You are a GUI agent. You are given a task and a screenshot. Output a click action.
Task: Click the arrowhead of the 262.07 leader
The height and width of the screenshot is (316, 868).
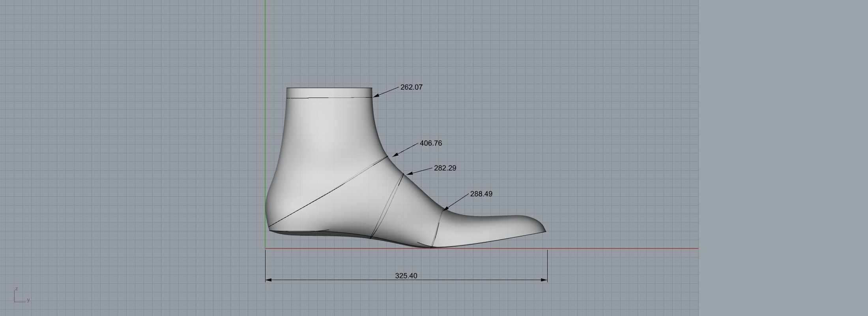pos(376,95)
